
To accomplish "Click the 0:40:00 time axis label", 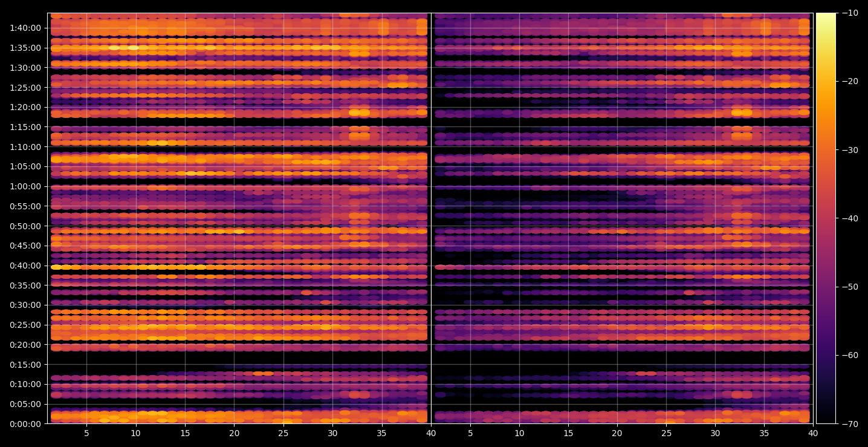I will pyautogui.click(x=25, y=266).
